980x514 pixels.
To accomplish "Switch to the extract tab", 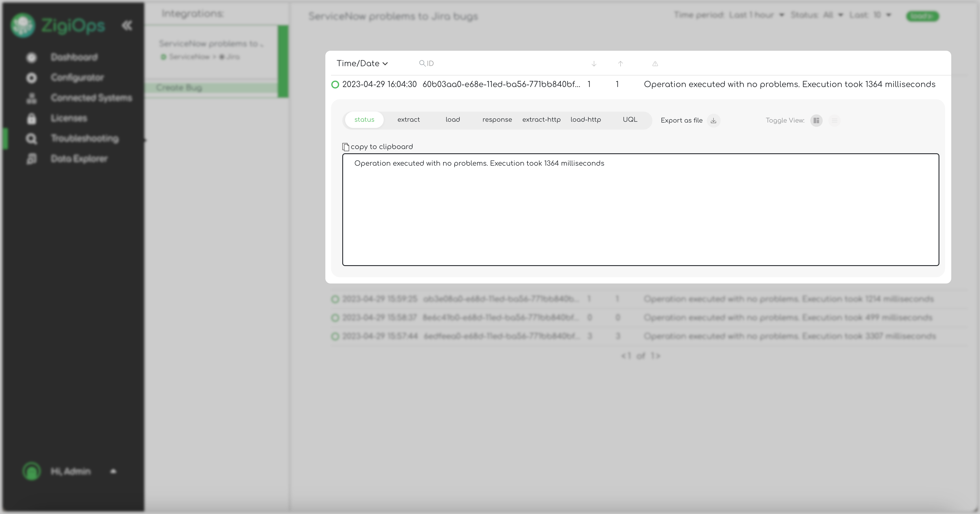I will tap(408, 120).
